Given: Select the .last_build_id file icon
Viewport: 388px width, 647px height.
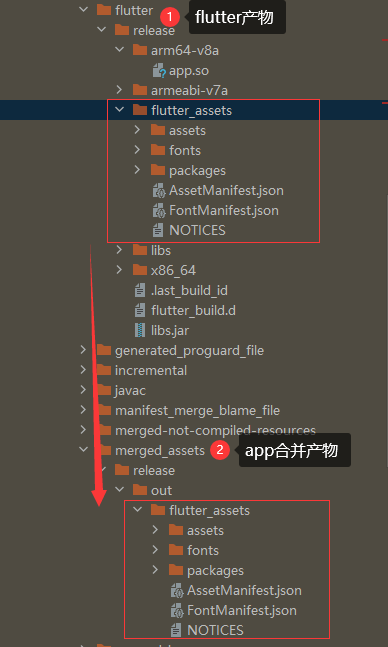Looking at the screenshot, I should point(140,290).
